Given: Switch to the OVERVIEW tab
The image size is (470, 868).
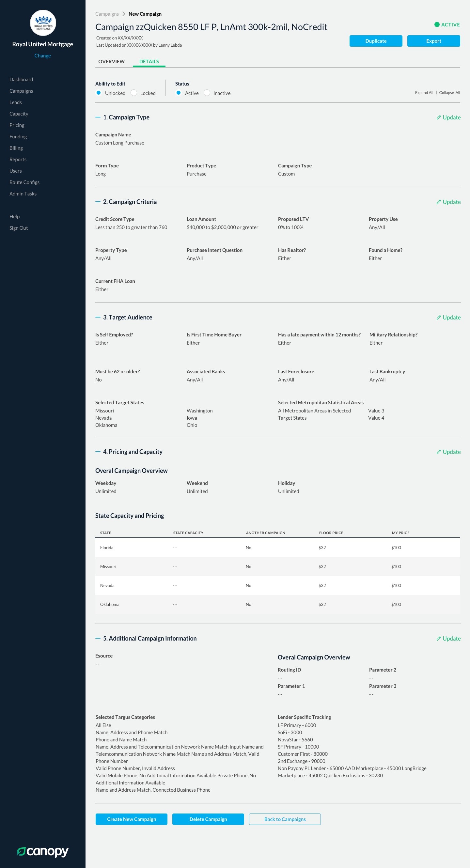Looking at the screenshot, I should [x=112, y=62].
